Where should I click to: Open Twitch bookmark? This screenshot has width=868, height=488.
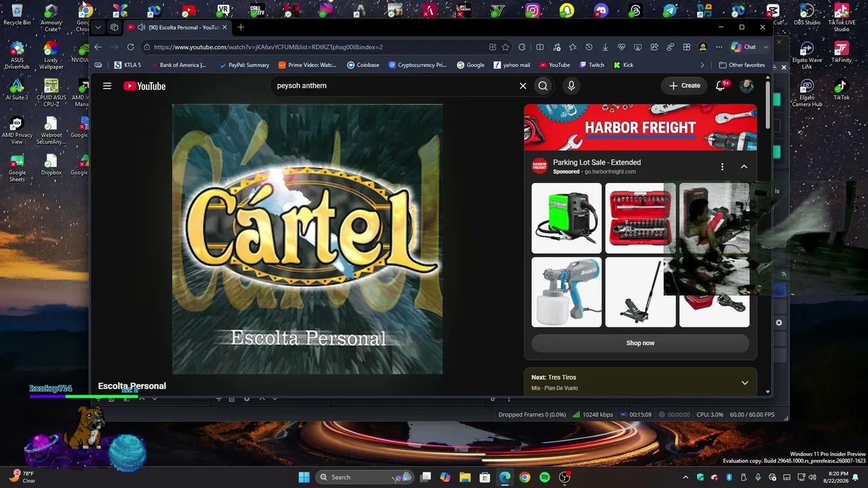591,65
